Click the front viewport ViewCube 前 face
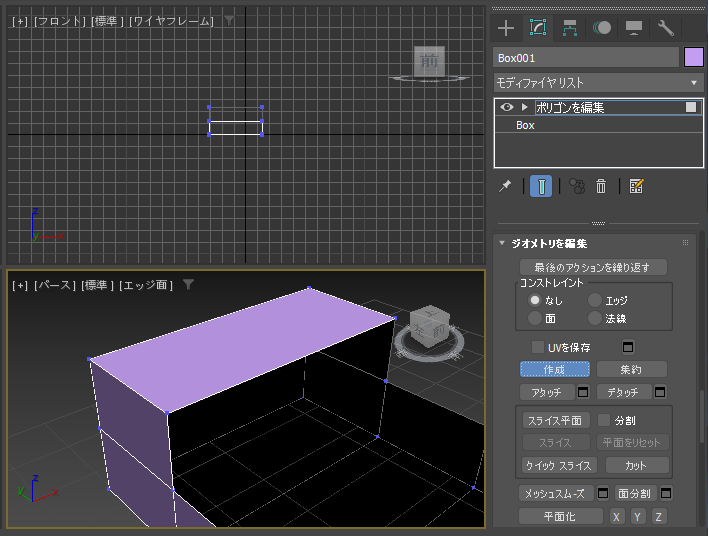708x536 pixels. (429, 61)
